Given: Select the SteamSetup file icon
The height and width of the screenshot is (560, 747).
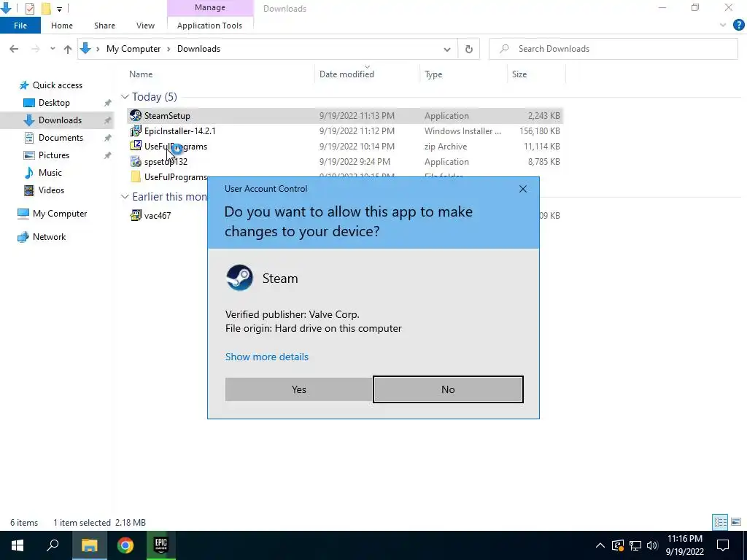Looking at the screenshot, I should click(x=136, y=115).
